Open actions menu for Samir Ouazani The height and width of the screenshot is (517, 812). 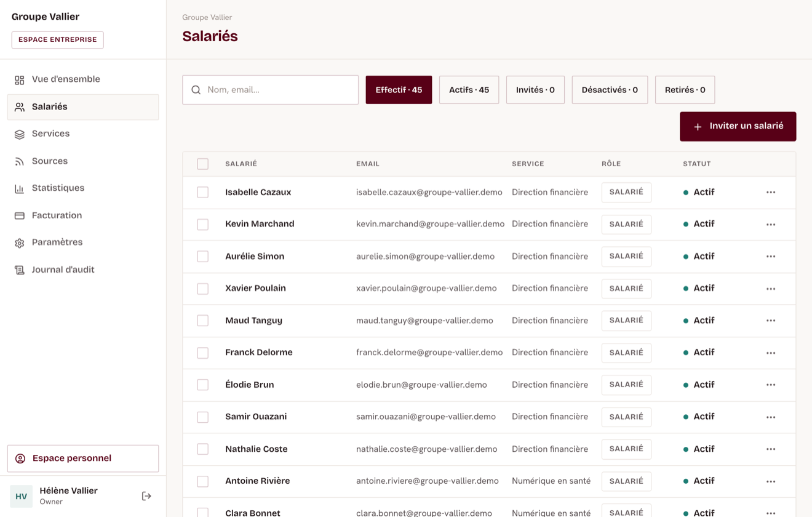pyautogui.click(x=771, y=417)
